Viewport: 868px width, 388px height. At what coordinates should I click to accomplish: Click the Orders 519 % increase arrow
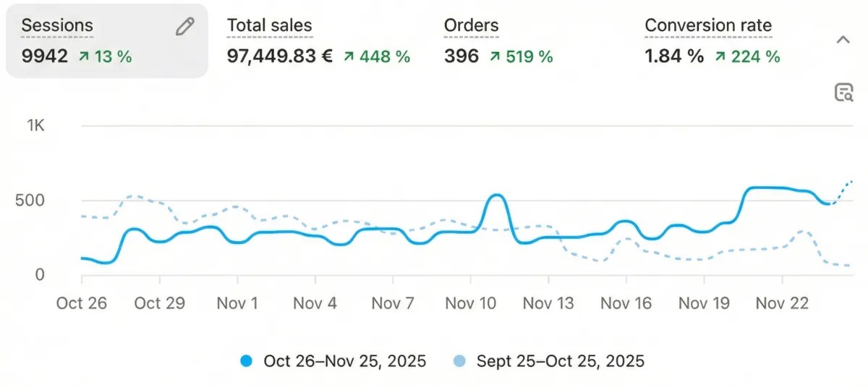[495, 56]
